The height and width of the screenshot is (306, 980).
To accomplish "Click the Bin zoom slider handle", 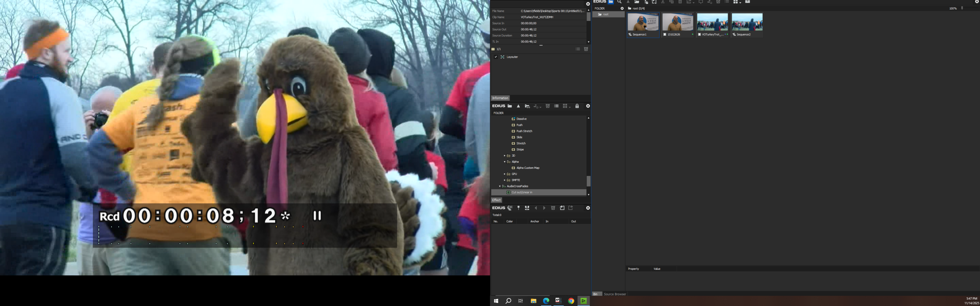I will [962, 8].
